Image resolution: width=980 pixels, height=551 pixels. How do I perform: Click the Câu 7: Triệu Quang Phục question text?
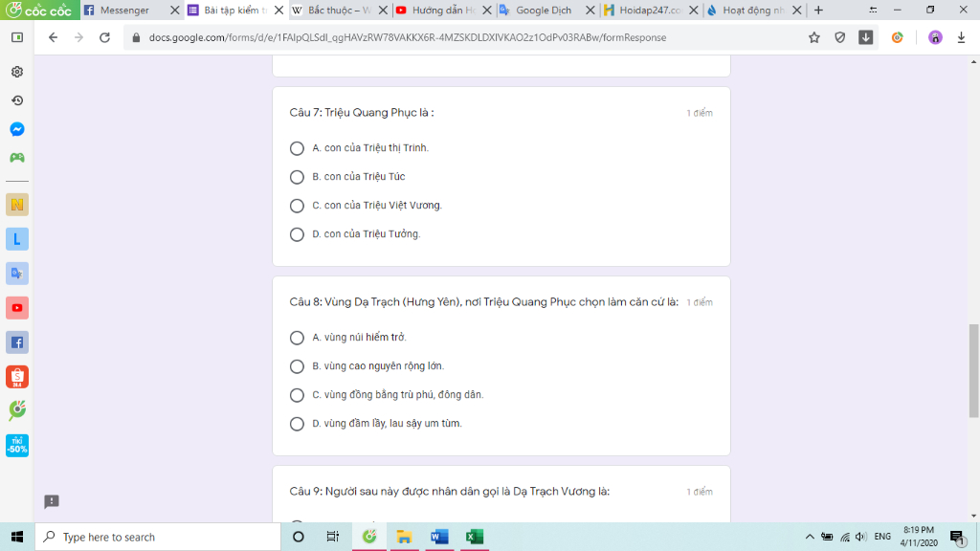[x=361, y=113]
